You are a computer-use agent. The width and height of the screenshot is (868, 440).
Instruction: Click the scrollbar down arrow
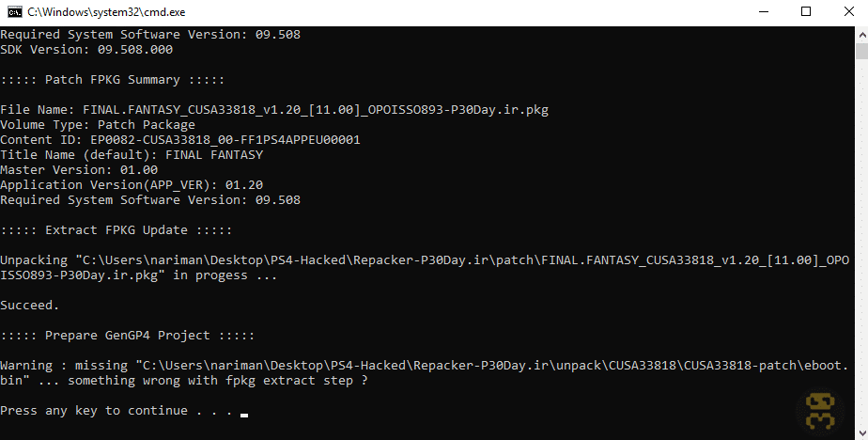tap(862, 432)
